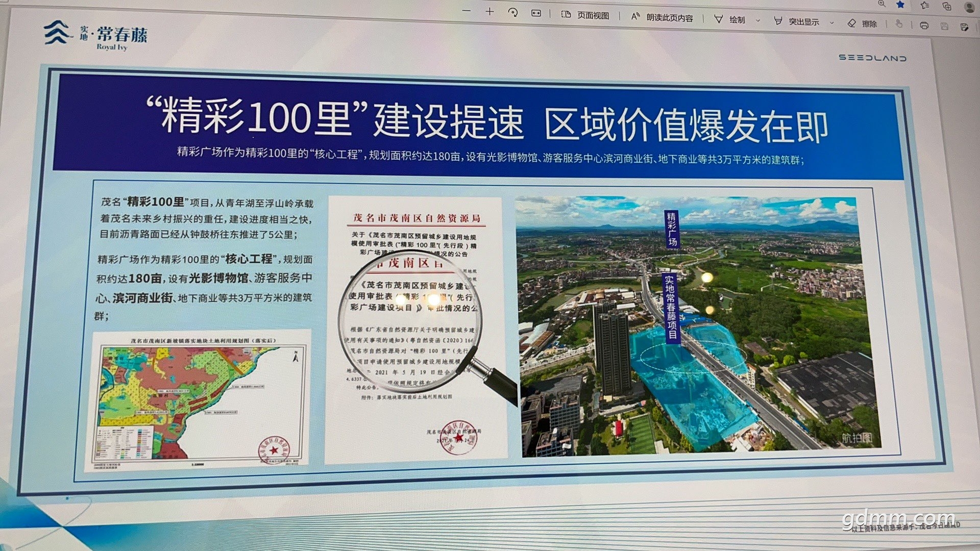980x551 pixels.
Task: Open the favorites list icon
Action: point(925,5)
